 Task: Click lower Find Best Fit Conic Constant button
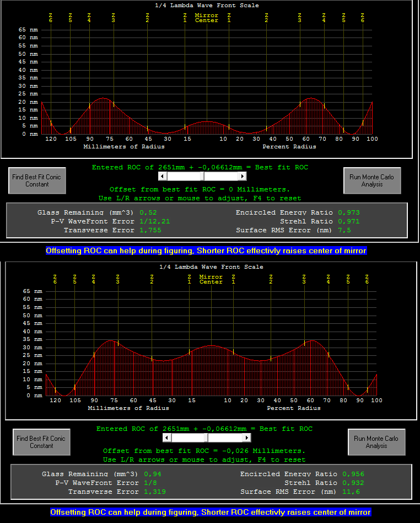pos(41,442)
